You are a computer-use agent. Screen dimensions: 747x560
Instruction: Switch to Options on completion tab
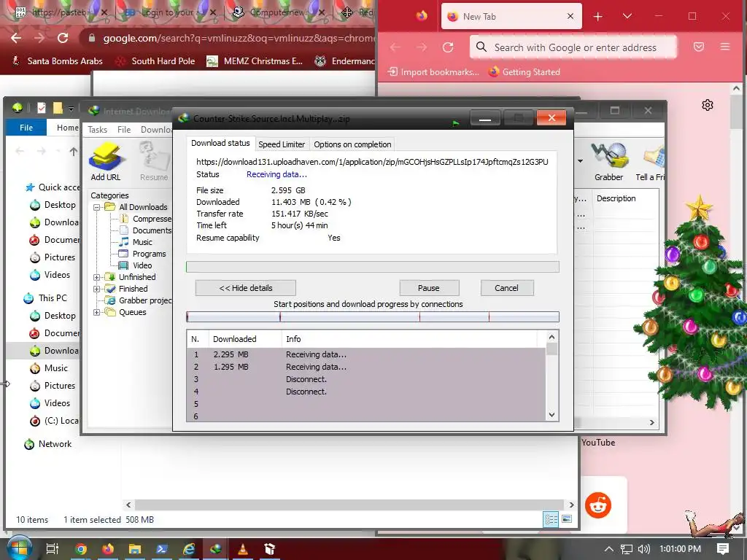coord(352,144)
